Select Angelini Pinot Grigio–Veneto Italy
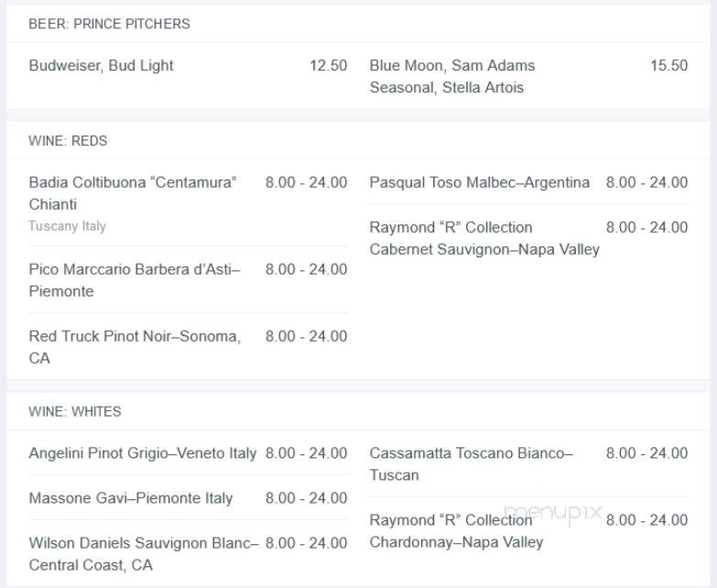717x588 pixels. click(x=143, y=453)
